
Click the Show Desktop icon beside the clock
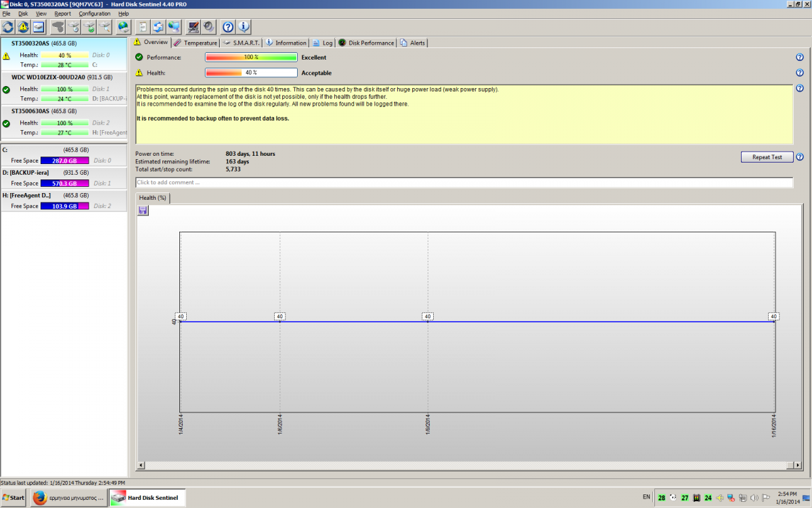coord(806,498)
